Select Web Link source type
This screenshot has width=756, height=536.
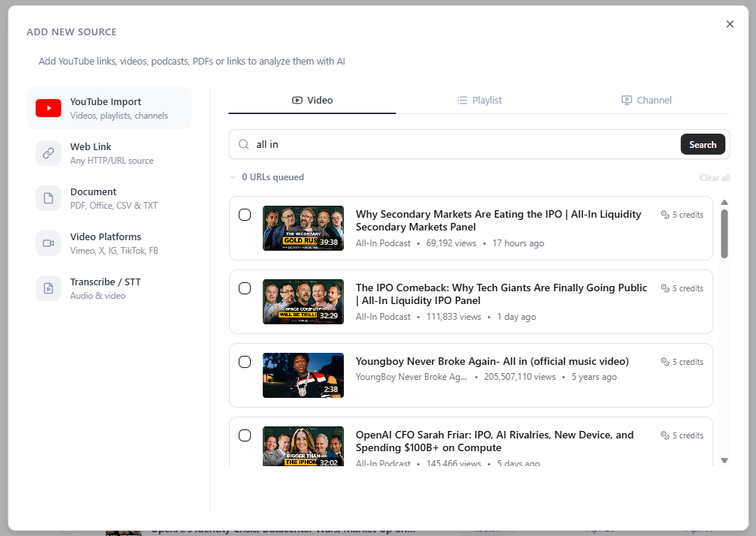coord(109,153)
